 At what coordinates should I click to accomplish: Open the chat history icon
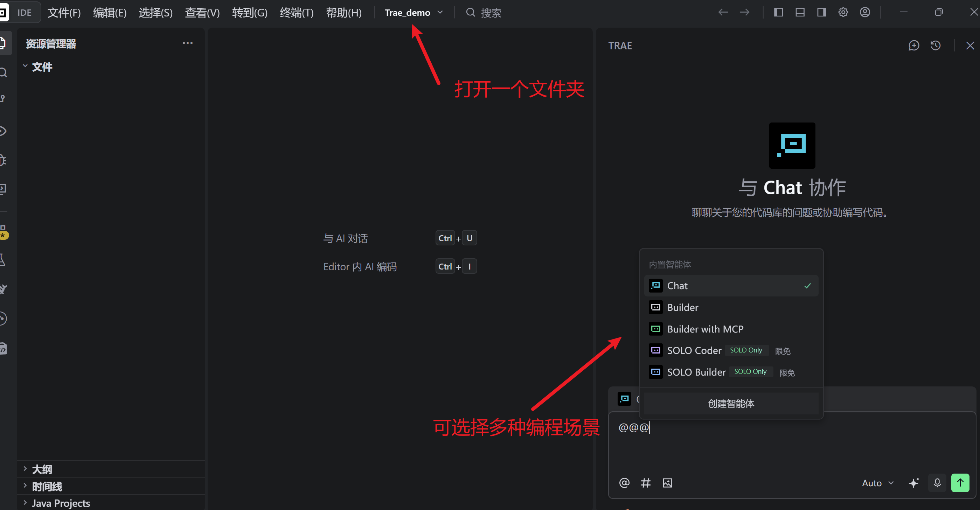(936, 46)
